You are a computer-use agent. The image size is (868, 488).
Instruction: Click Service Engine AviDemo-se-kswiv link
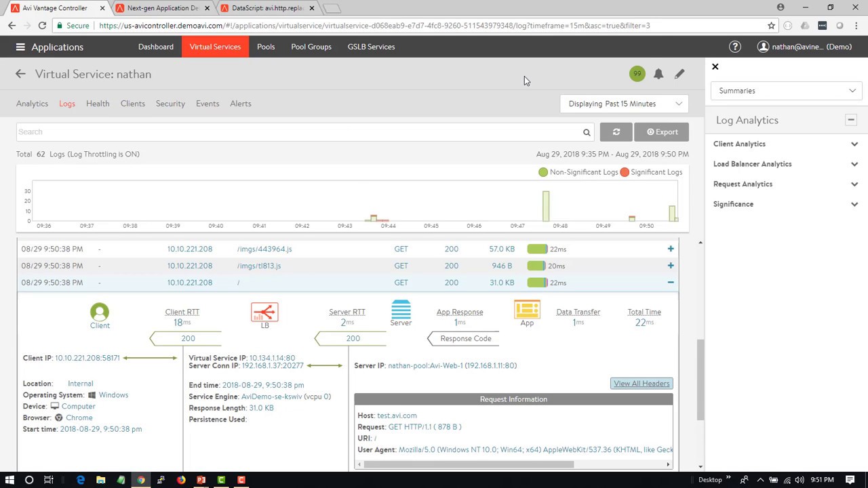(x=271, y=396)
